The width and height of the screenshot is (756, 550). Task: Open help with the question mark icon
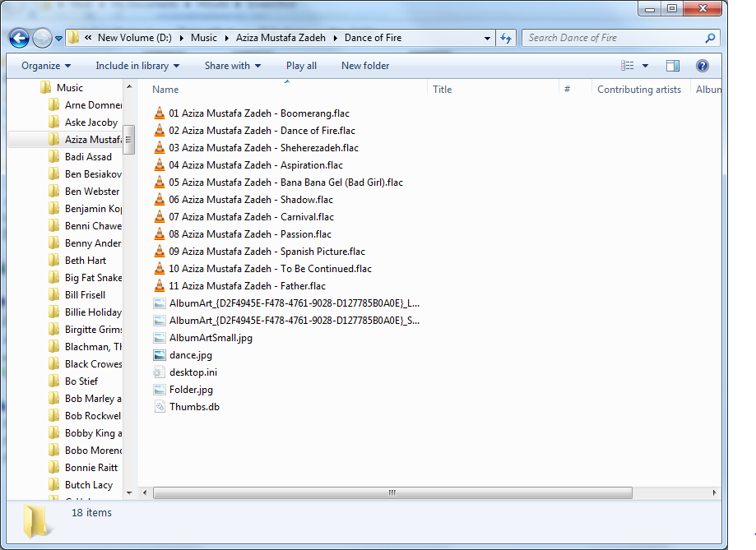[703, 66]
